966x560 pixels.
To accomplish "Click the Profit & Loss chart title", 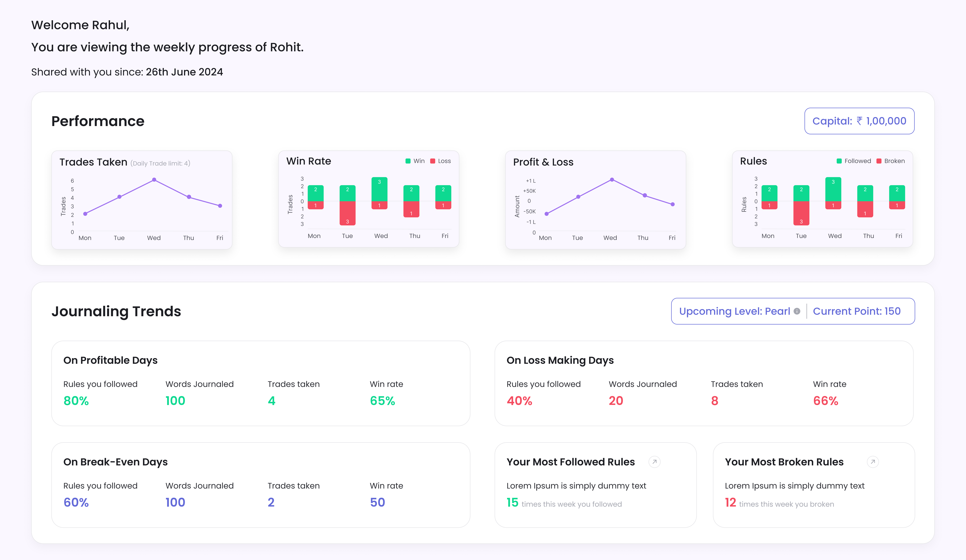I will coord(543,162).
